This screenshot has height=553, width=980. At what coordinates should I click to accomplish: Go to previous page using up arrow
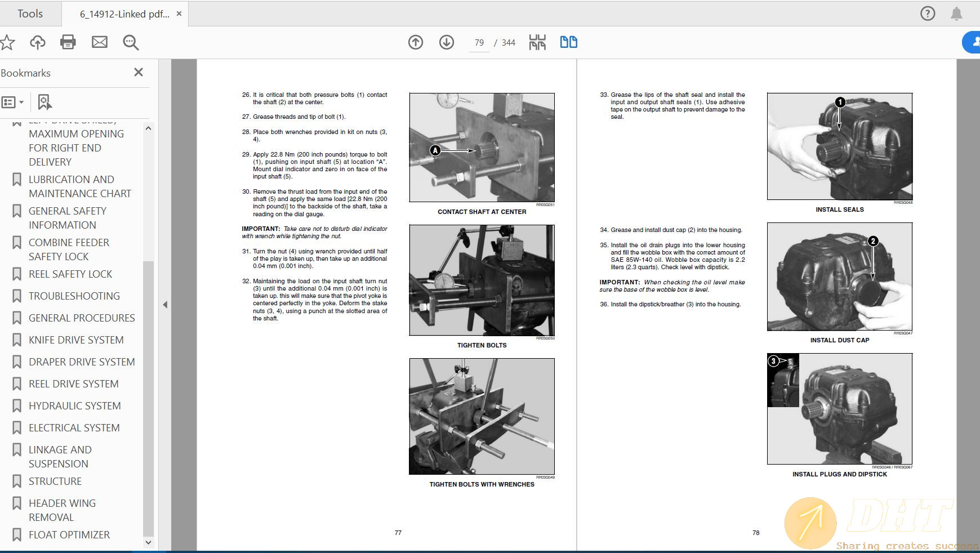click(416, 42)
